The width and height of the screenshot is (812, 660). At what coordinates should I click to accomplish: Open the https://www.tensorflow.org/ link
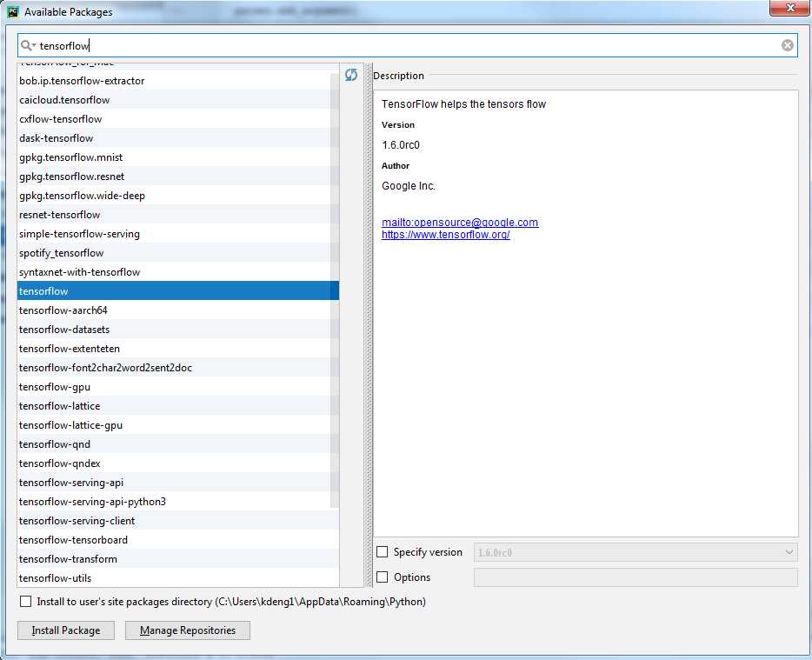446,235
